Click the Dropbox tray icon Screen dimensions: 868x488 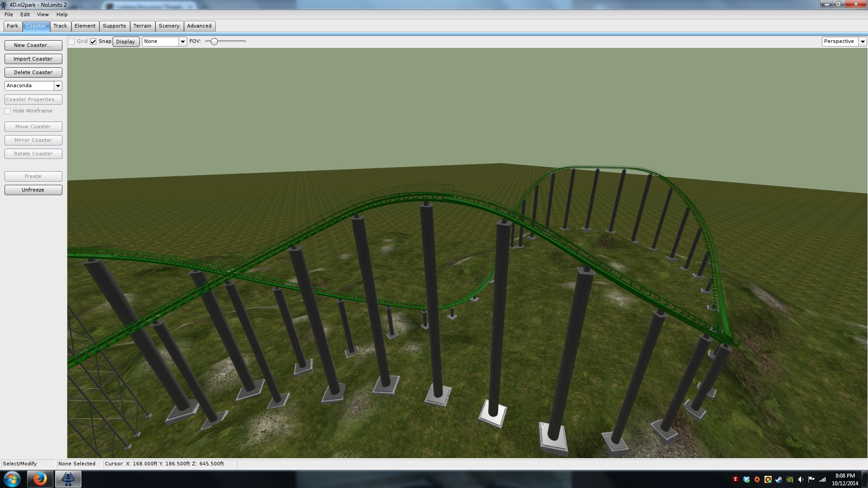click(x=746, y=479)
